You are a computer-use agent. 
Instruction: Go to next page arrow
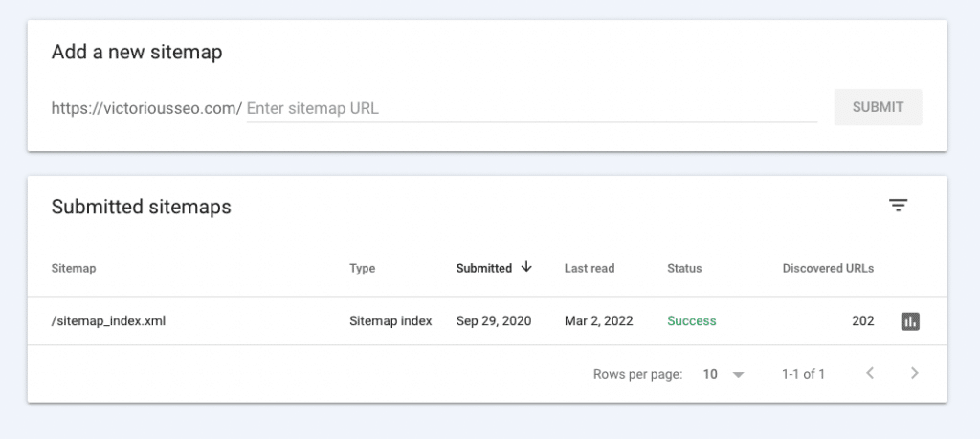914,373
